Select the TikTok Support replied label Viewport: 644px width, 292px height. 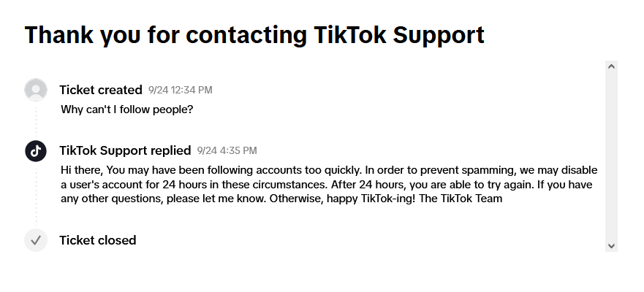125,150
